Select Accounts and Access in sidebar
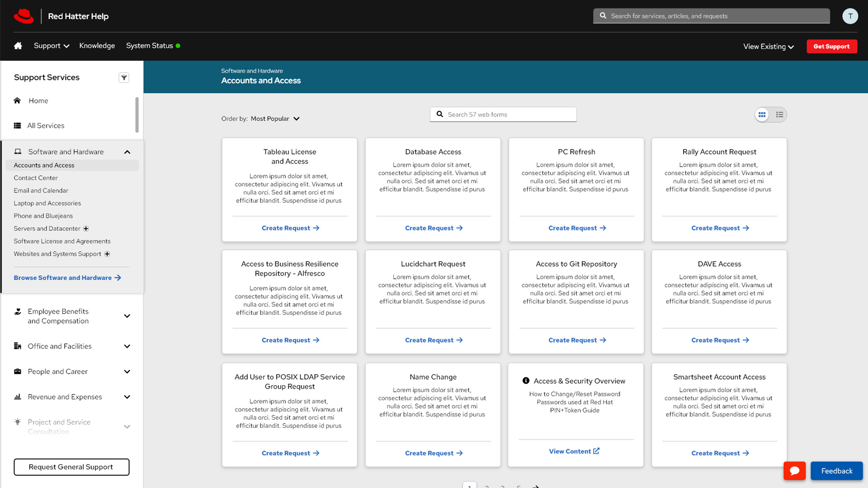868x488 pixels. 72,165
